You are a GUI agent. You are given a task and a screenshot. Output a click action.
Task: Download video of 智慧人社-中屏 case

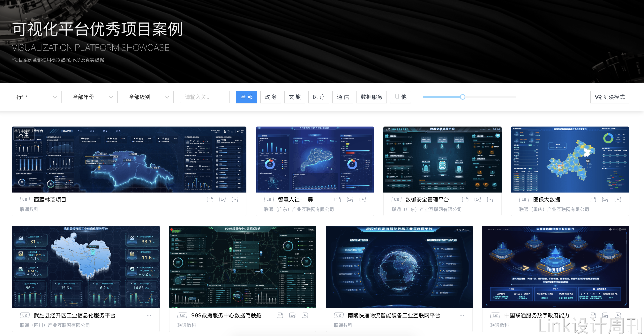[363, 199]
